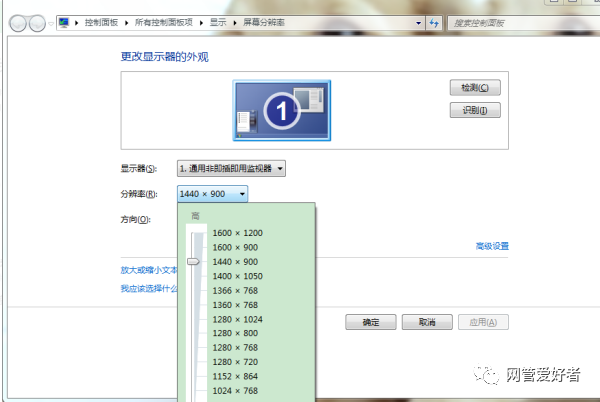600x402 pixels.
Task: Click the 确定 OK button
Action: [370, 322]
